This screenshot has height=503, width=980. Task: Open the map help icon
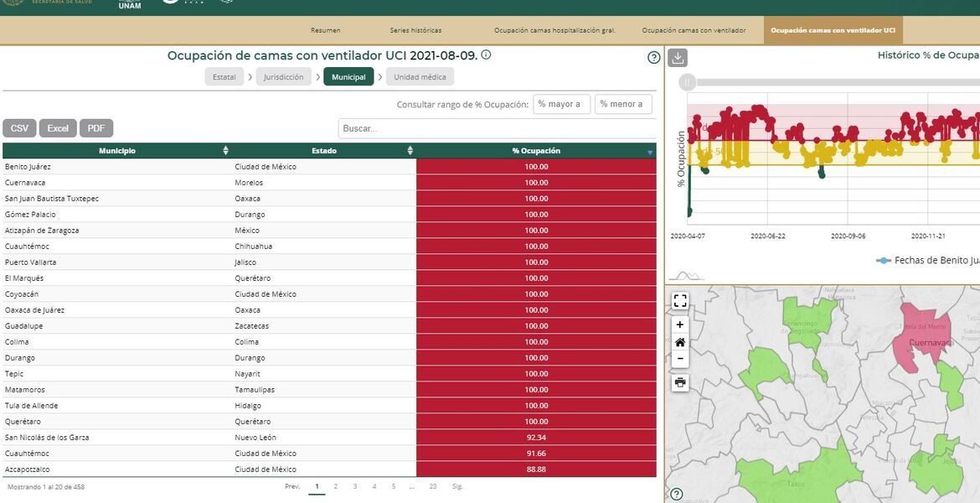point(677,494)
